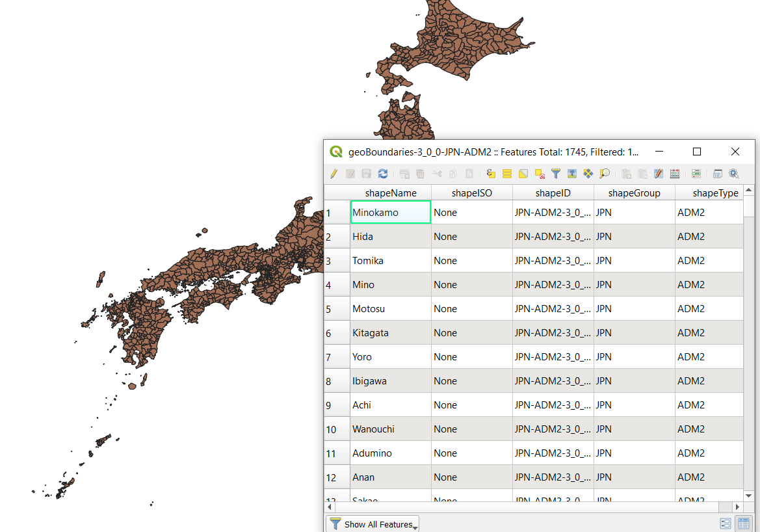Image resolution: width=760 pixels, height=532 pixels.
Task: Deselect all features from the layer
Action: click(539, 173)
